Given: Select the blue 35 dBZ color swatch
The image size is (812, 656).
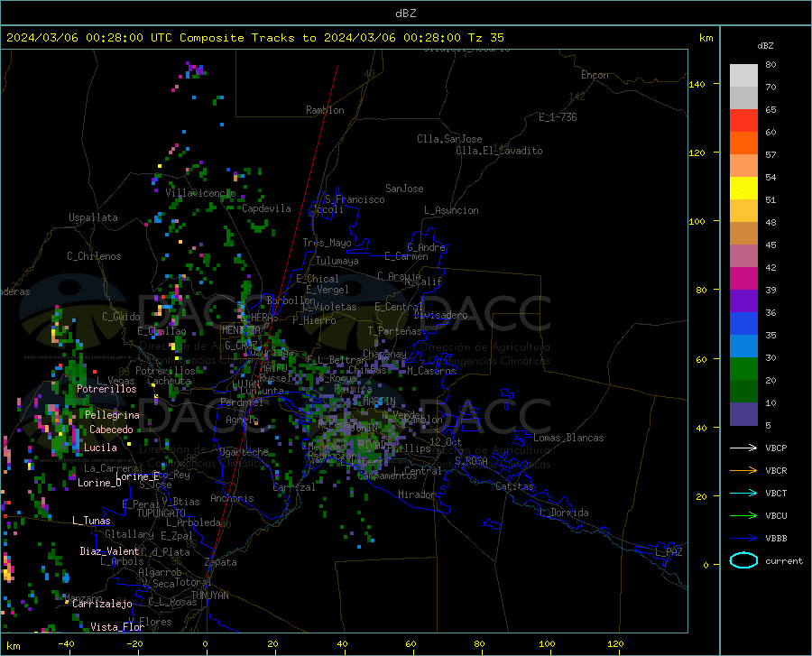Looking at the screenshot, I should (743, 324).
